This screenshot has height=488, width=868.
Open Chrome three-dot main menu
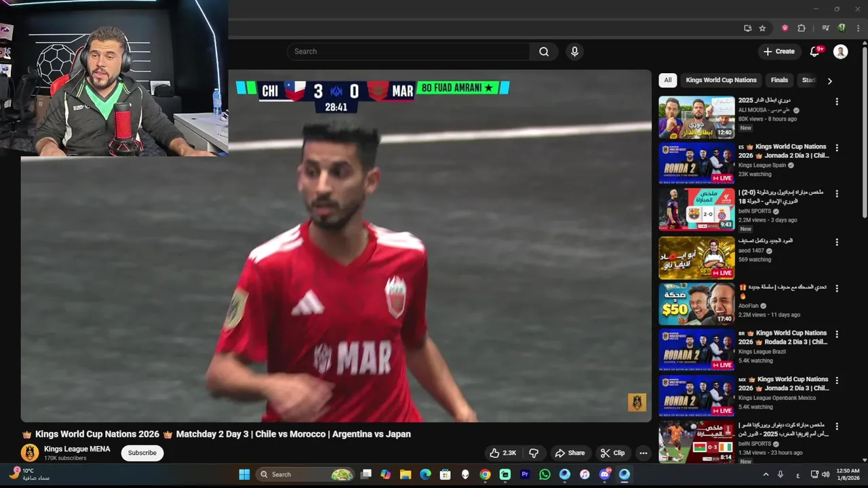point(858,28)
